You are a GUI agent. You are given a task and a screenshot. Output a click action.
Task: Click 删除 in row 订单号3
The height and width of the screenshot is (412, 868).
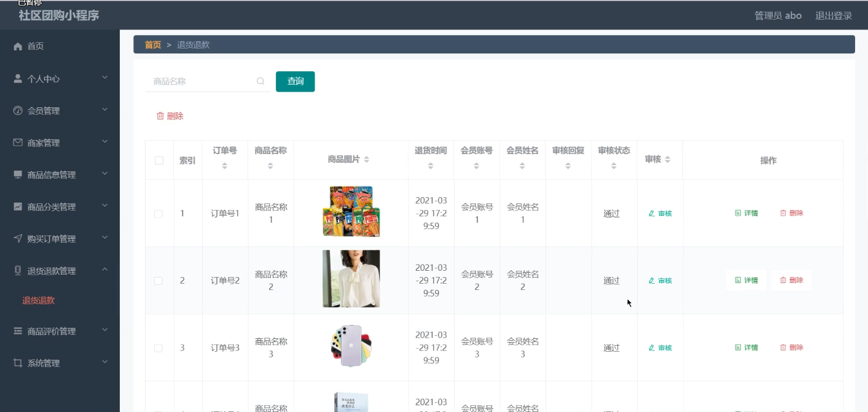coord(791,347)
